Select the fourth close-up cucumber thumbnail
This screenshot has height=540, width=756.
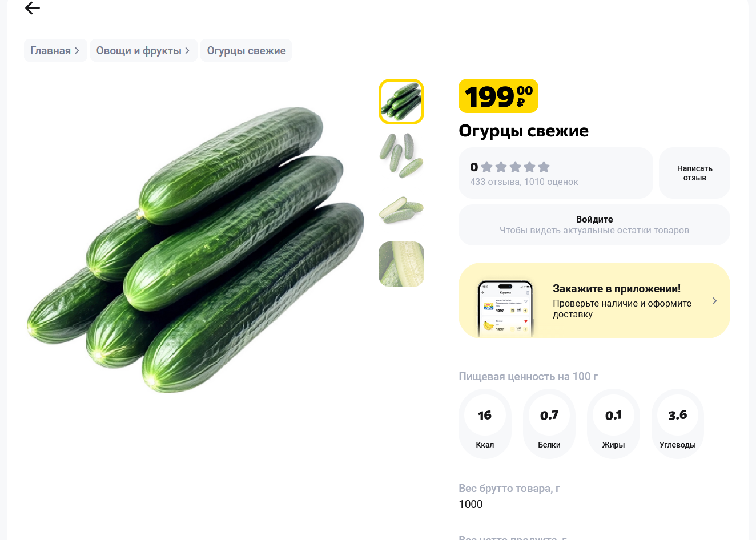(401, 264)
